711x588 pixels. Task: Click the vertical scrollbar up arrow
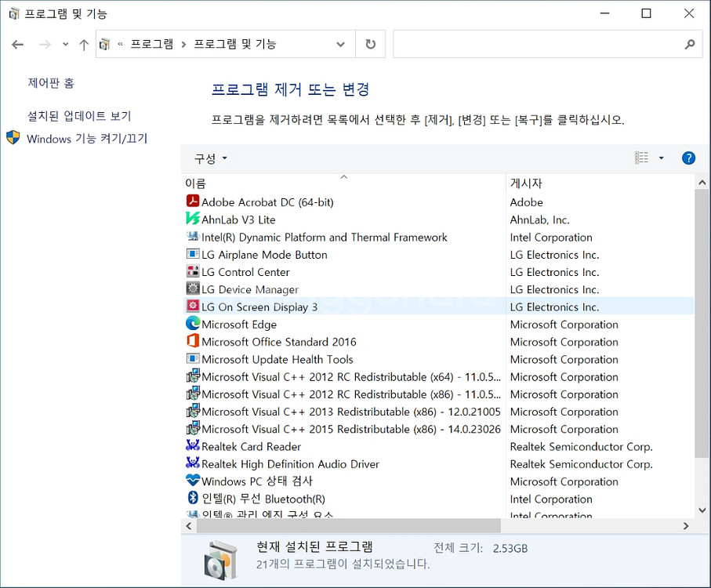pos(702,183)
